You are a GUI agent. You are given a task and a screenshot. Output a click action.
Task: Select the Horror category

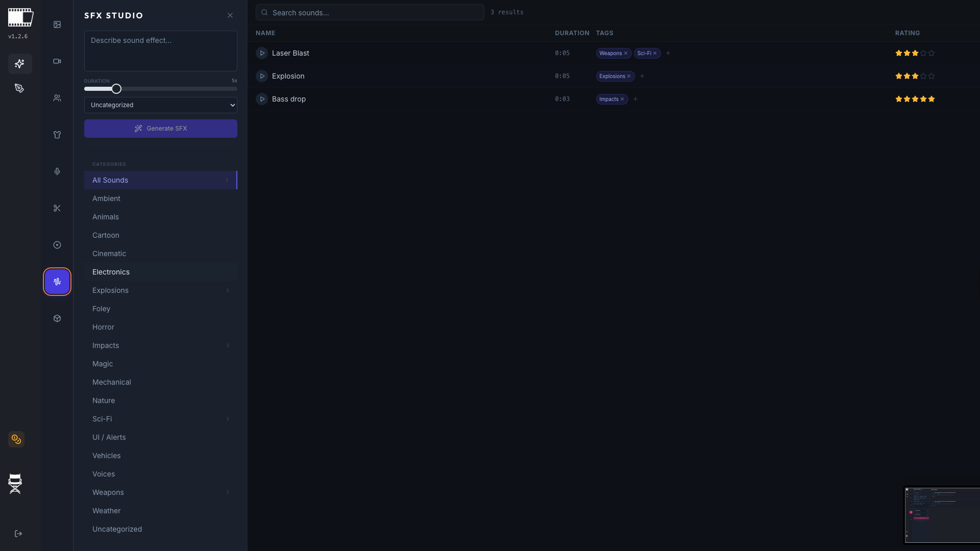[161, 327]
